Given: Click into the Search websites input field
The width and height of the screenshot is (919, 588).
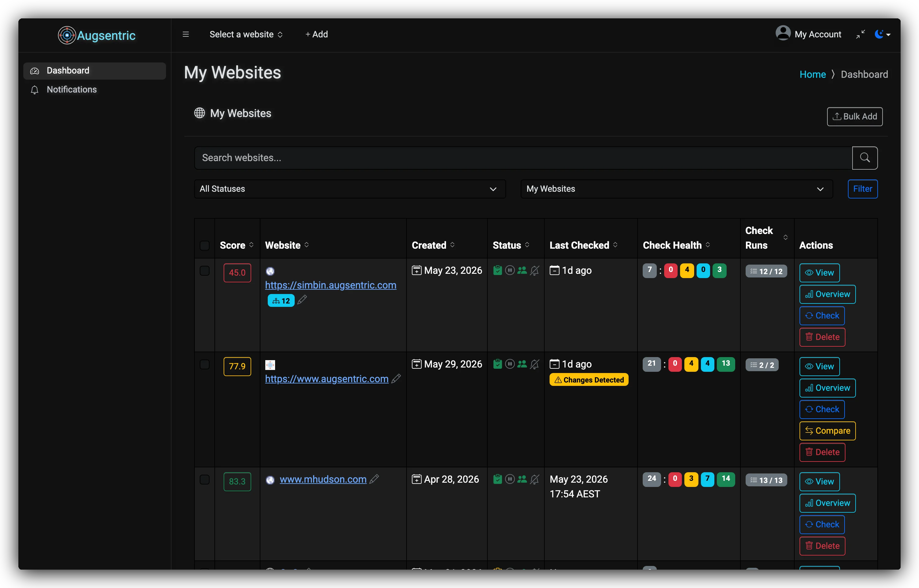Looking at the screenshot, I should (x=523, y=158).
